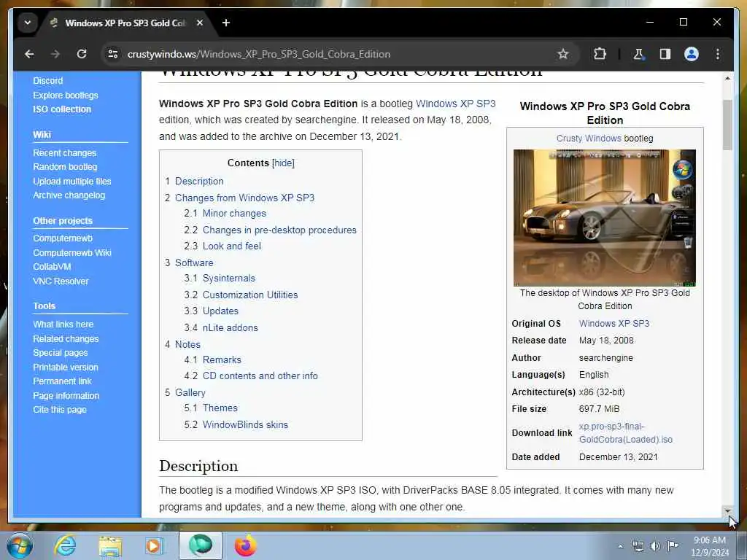Open the Windows Start menu
Viewport: 747px width, 560px height.
point(19,546)
